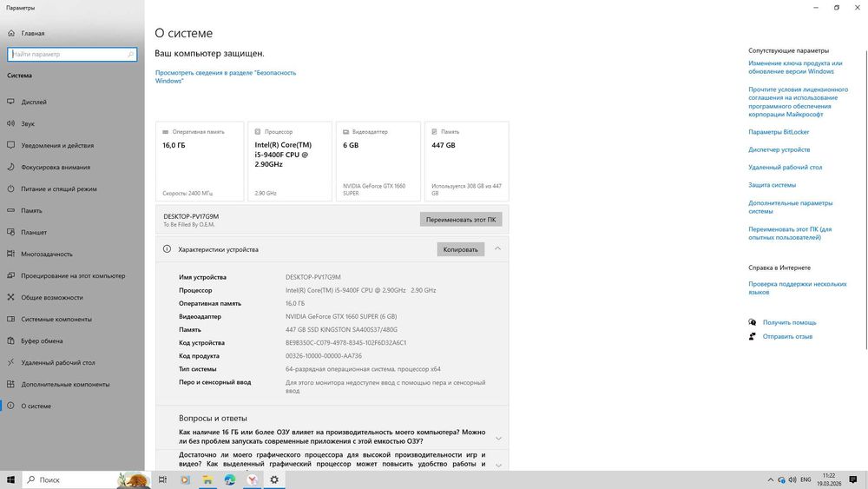Open the Дисплей settings section
The height and width of the screenshot is (489, 868).
point(34,102)
